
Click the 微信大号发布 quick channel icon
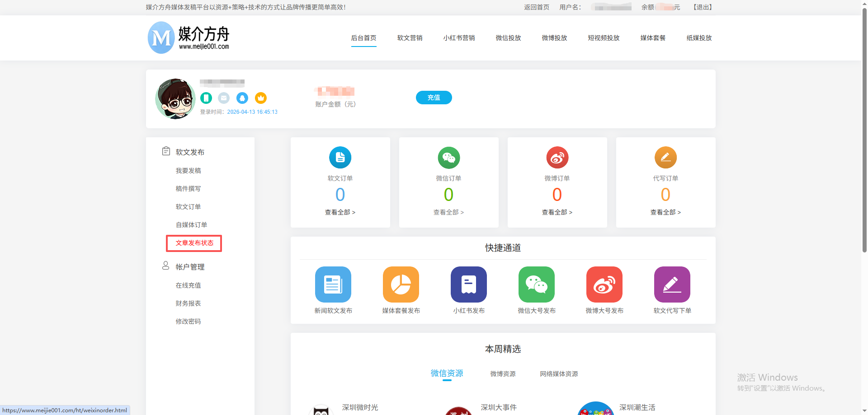tap(537, 284)
